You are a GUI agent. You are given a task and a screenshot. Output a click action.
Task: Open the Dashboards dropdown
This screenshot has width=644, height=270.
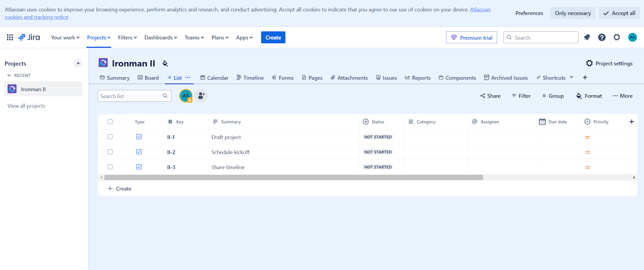(161, 38)
